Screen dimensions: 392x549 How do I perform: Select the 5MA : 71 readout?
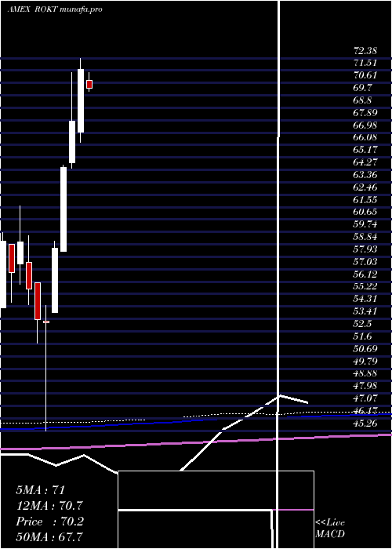point(40,489)
